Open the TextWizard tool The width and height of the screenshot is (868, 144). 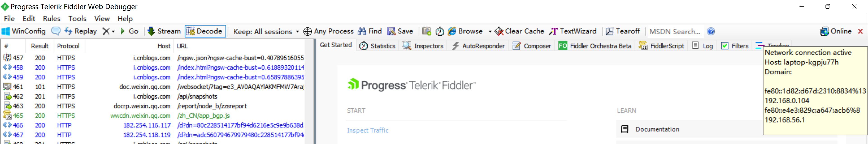(x=573, y=31)
